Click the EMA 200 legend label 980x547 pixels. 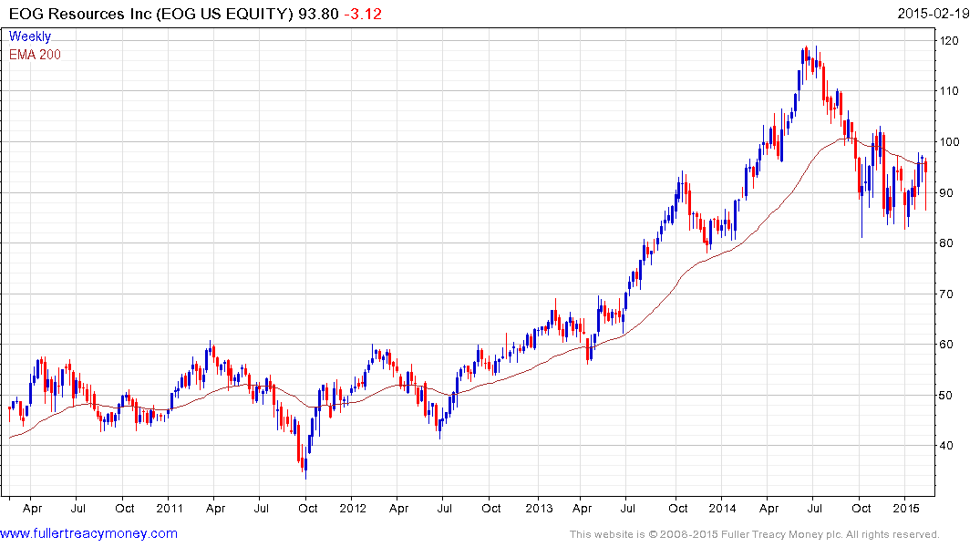pyautogui.click(x=35, y=55)
